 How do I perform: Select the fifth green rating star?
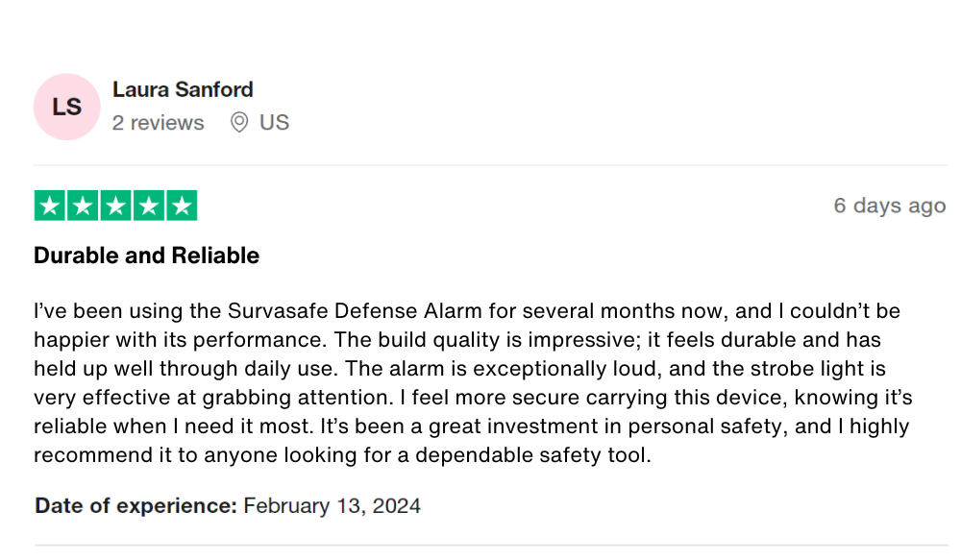tap(181, 206)
